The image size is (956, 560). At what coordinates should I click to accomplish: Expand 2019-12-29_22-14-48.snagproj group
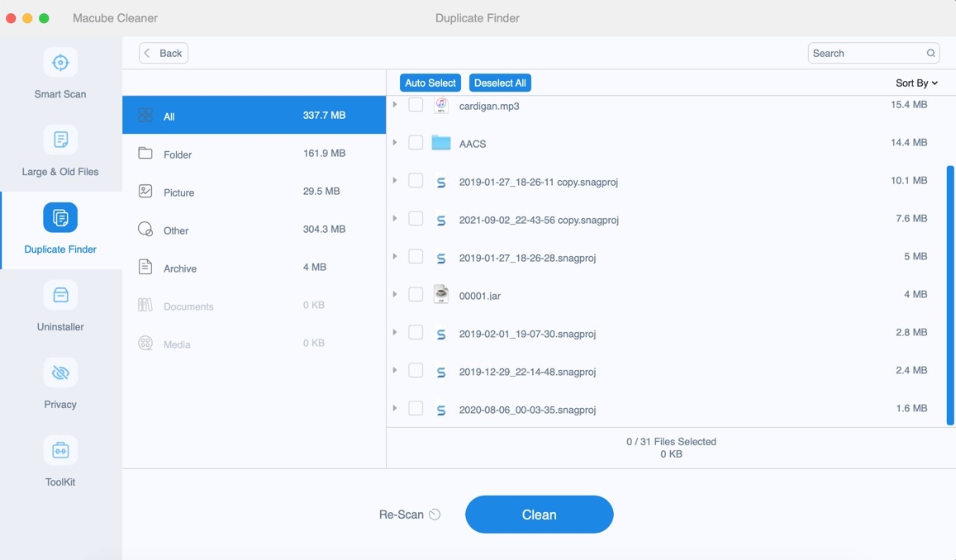pyautogui.click(x=394, y=371)
